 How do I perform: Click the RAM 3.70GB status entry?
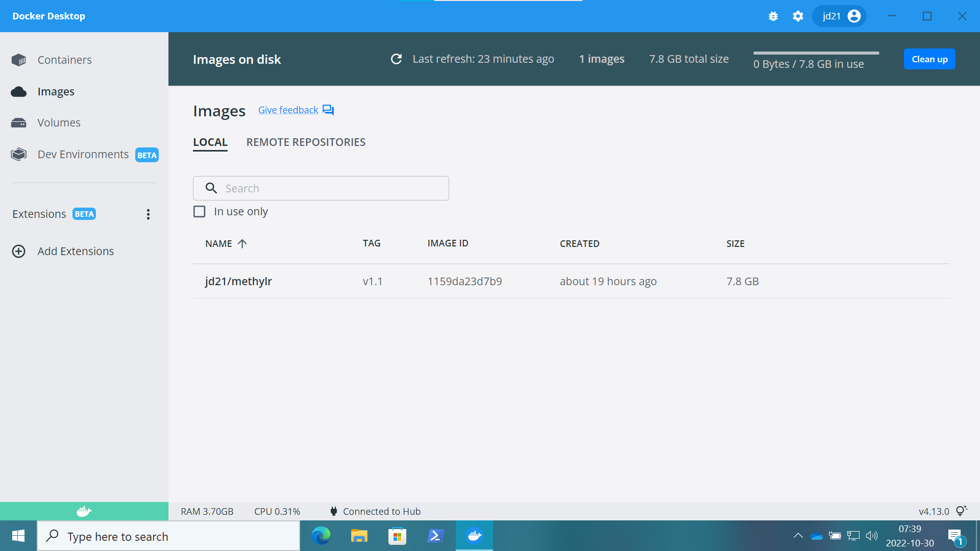207,512
